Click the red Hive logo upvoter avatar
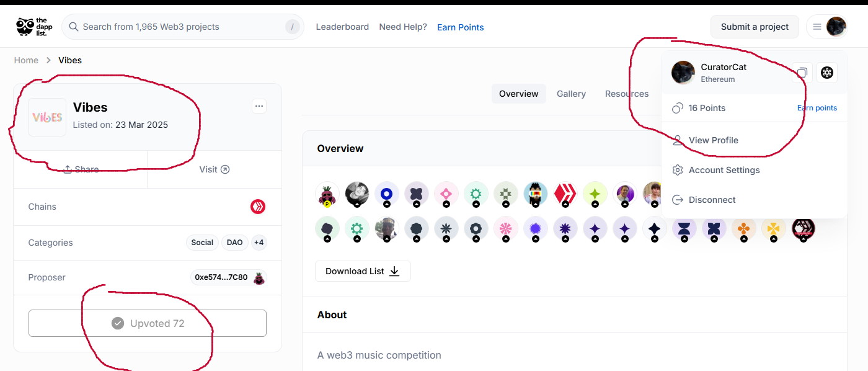Viewport: 868px width, 371px height. pos(565,194)
